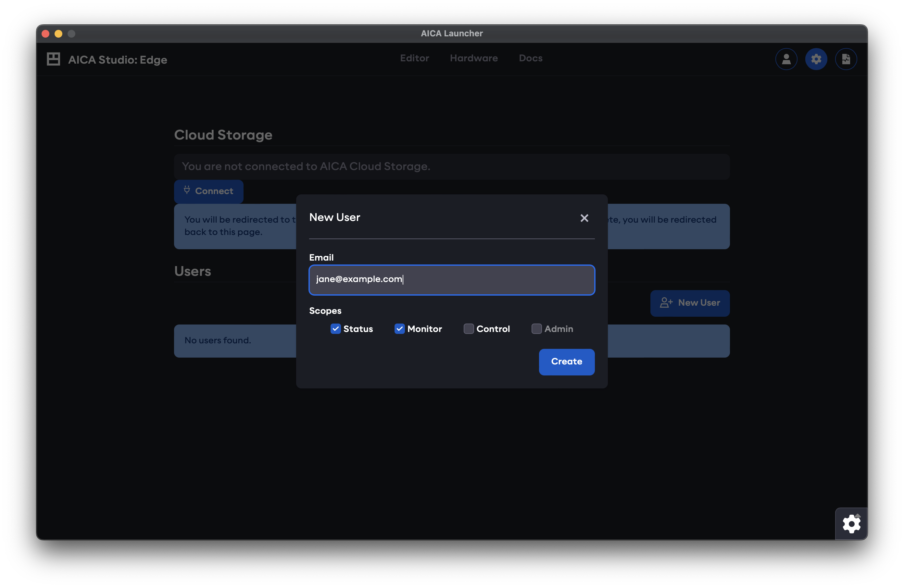Click the AICA Studio logo icon
904x588 pixels.
[x=54, y=59]
